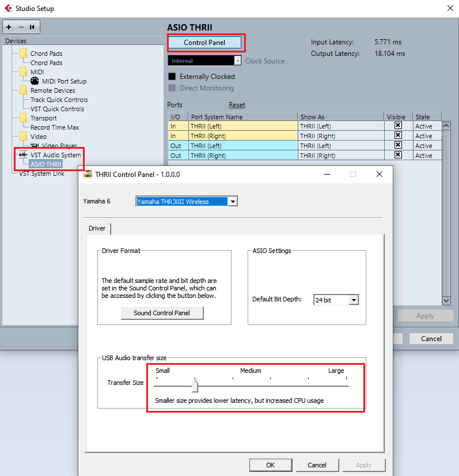
Task: Click Apply in Studio Setup window
Action: (426, 316)
